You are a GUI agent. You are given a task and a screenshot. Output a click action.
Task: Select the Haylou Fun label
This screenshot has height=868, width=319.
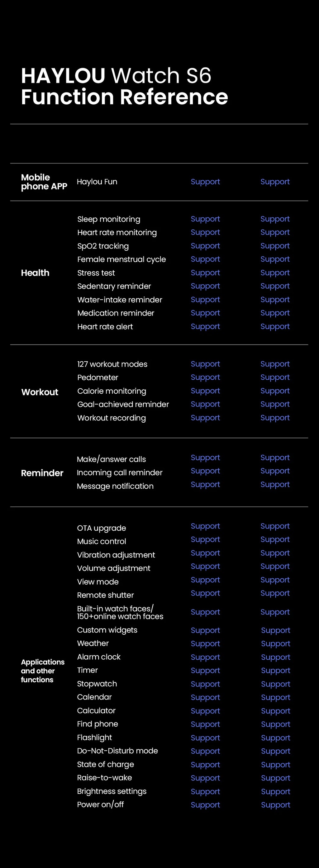(x=97, y=182)
